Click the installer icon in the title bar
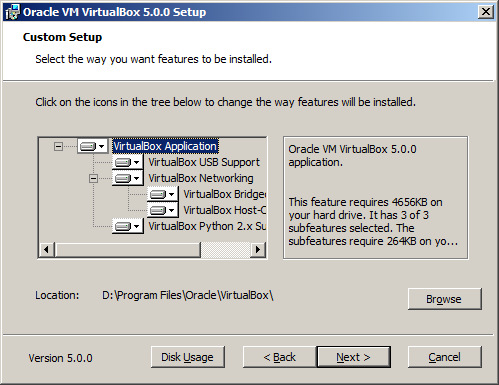Viewport: 499px width, 385px height. (12, 12)
